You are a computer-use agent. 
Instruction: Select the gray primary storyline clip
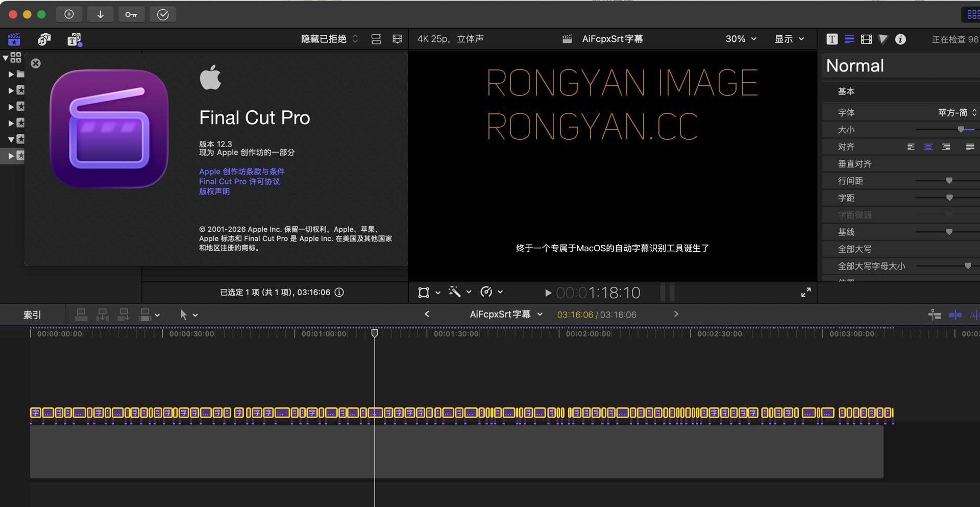coord(456,452)
